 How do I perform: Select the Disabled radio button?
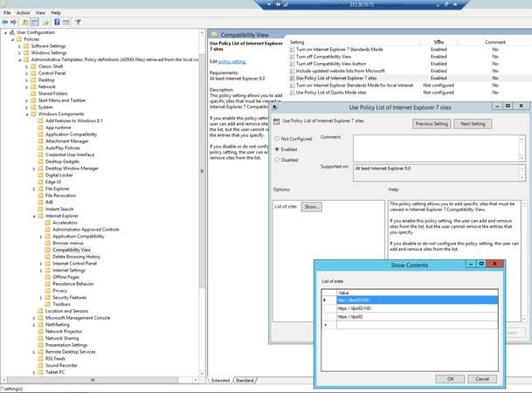click(277, 160)
